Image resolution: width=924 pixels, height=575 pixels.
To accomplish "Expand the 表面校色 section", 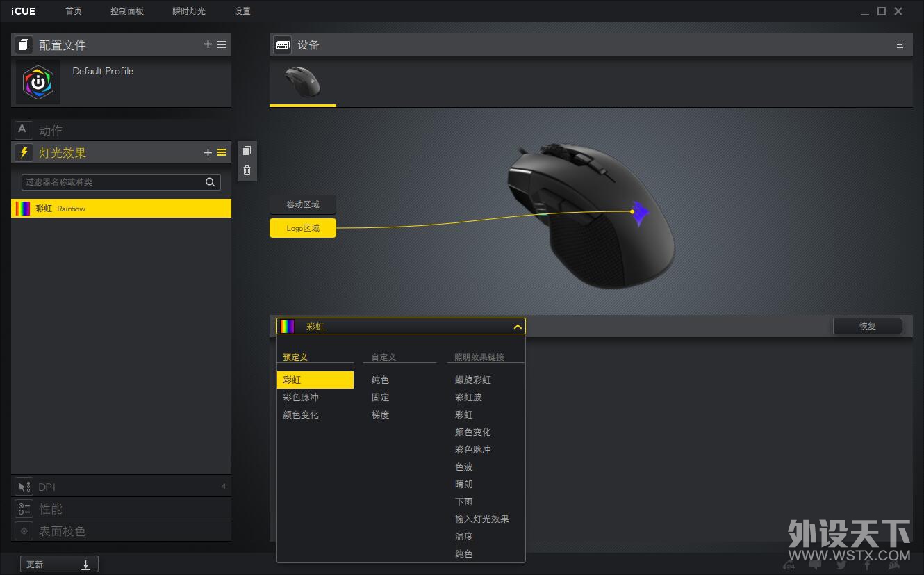I will (x=121, y=531).
